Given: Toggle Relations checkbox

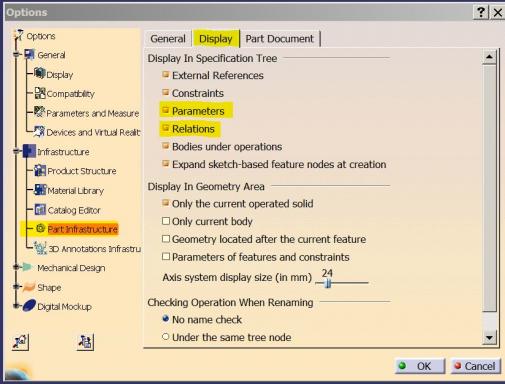Looking at the screenshot, I should coord(165,128).
